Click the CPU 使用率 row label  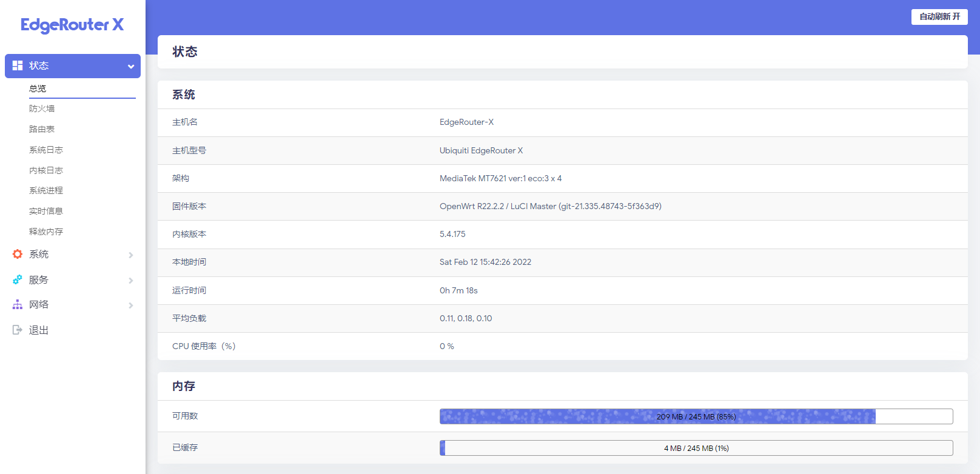[204, 346]
